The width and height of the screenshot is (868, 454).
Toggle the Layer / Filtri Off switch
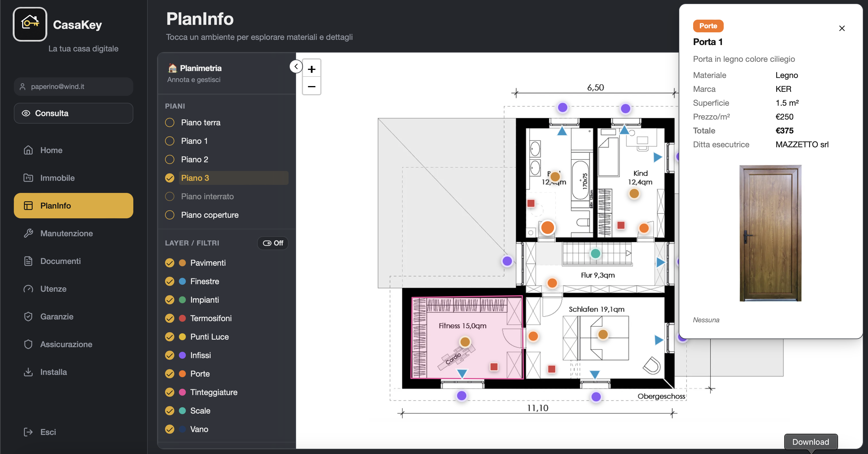click(273, 243)
